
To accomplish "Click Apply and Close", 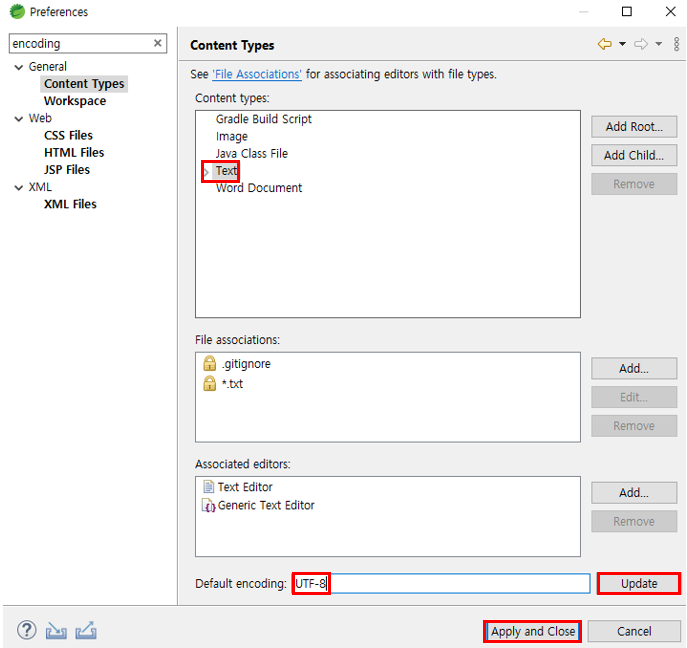I will tap(533, 631).
